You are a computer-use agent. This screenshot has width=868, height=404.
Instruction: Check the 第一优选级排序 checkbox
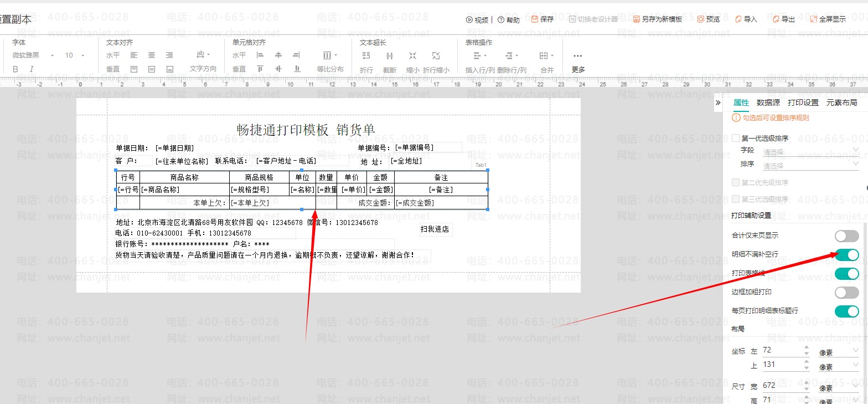(x=736, y=138)
